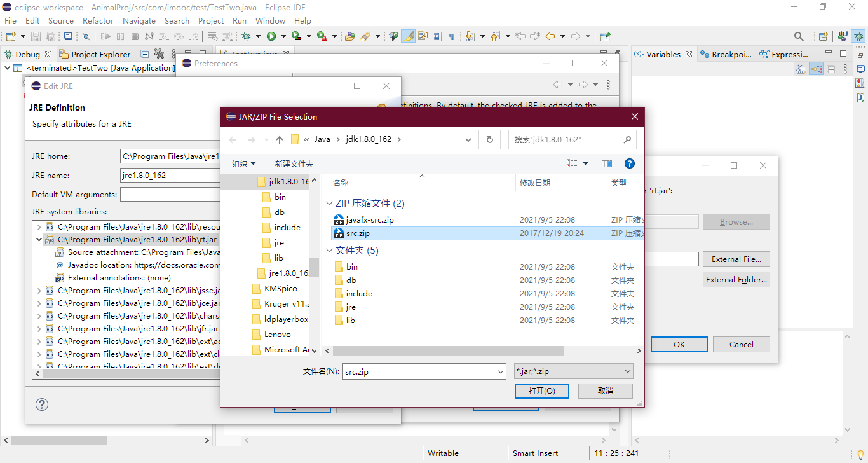Click the green Run toolbar icon

(x=271, y=37)
